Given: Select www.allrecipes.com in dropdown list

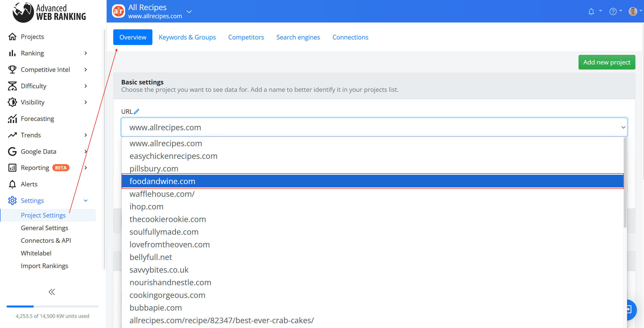Looking at the screenshot, I should tap(373, 143).
